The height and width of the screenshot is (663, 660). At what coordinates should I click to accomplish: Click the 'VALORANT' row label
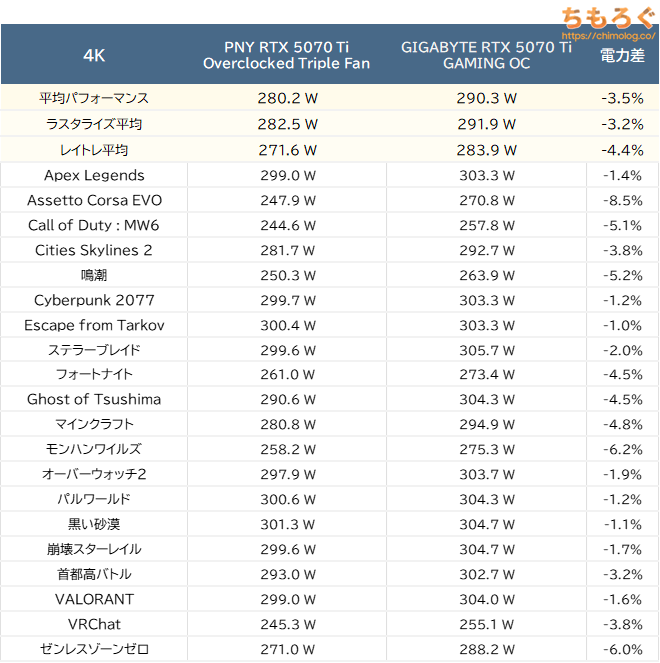pos(94,599)
